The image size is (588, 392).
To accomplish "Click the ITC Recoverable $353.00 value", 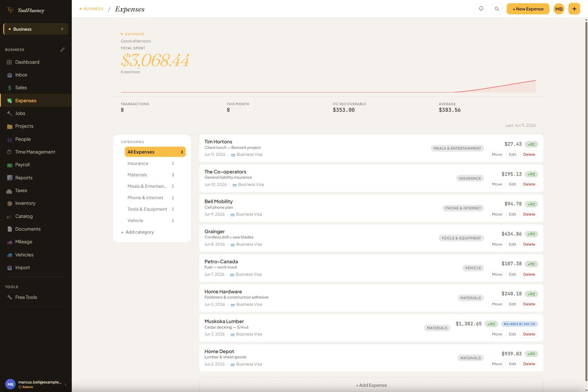I will [344, 110].
